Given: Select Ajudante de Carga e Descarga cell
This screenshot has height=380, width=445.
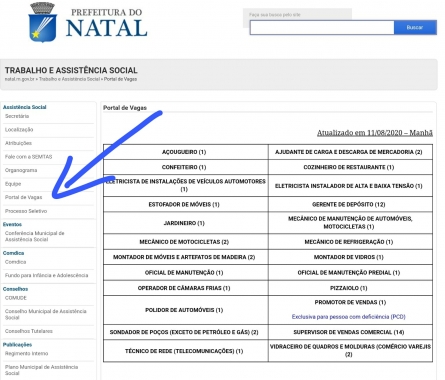Looking at the screenshot, I should (350, 152).
